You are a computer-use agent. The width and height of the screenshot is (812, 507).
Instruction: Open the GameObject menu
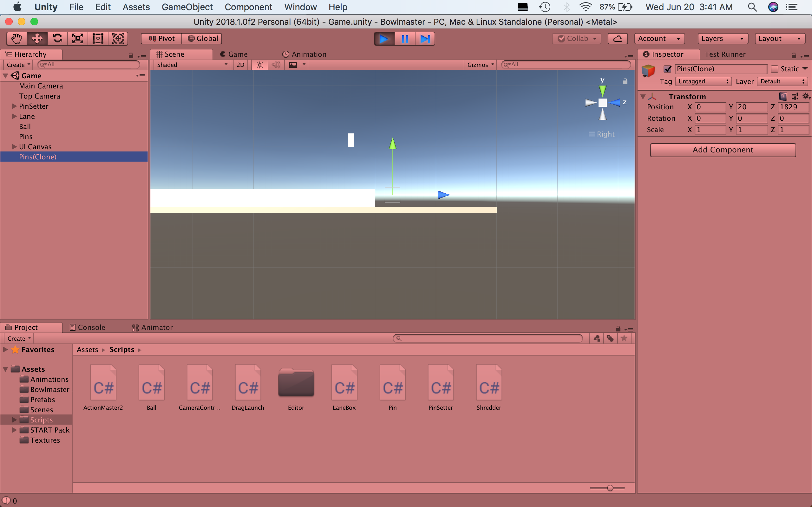(x=187, y=7)
